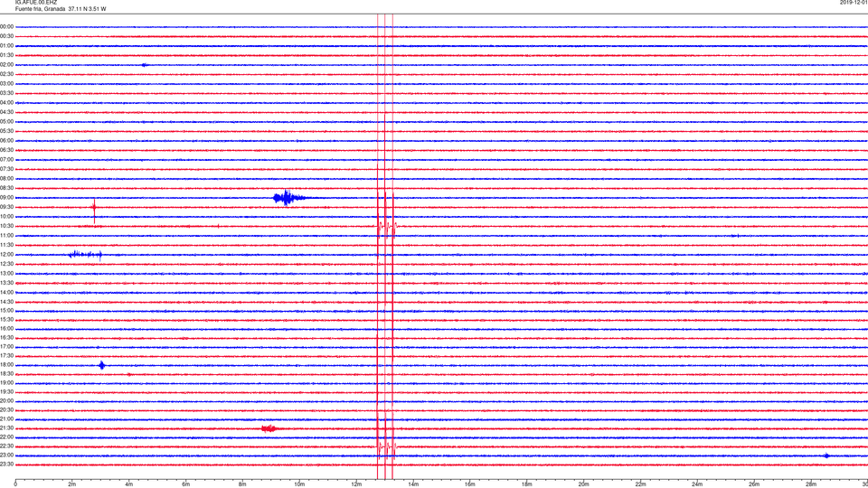Select the 06:00 trace time label
Viewport: 868px width, 488px height.
click(x=7, y=141)
